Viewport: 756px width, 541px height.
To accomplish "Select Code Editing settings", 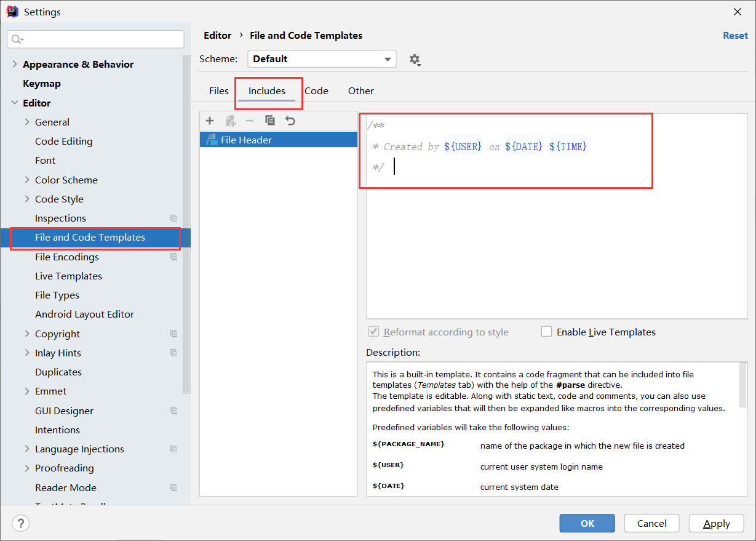I will (x=64, y=141).
